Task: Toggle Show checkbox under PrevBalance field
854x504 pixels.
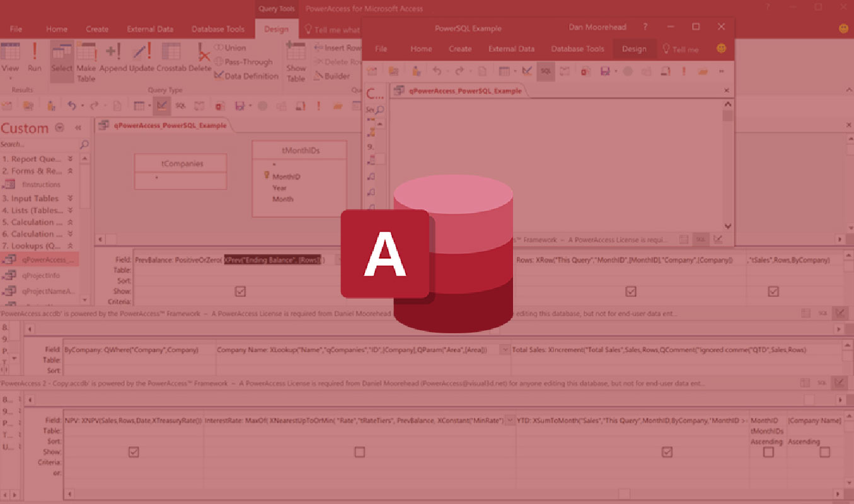Action: (240, 292)
